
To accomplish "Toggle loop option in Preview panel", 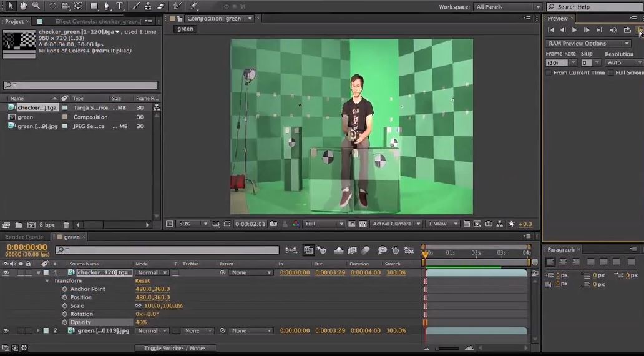I will (x=627, y=30).
